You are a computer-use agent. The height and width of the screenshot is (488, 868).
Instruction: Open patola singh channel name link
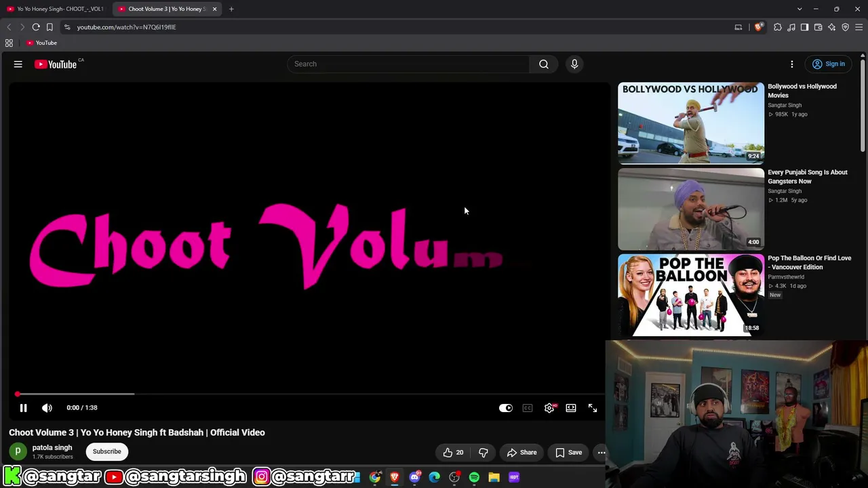(x=52, y=448)
